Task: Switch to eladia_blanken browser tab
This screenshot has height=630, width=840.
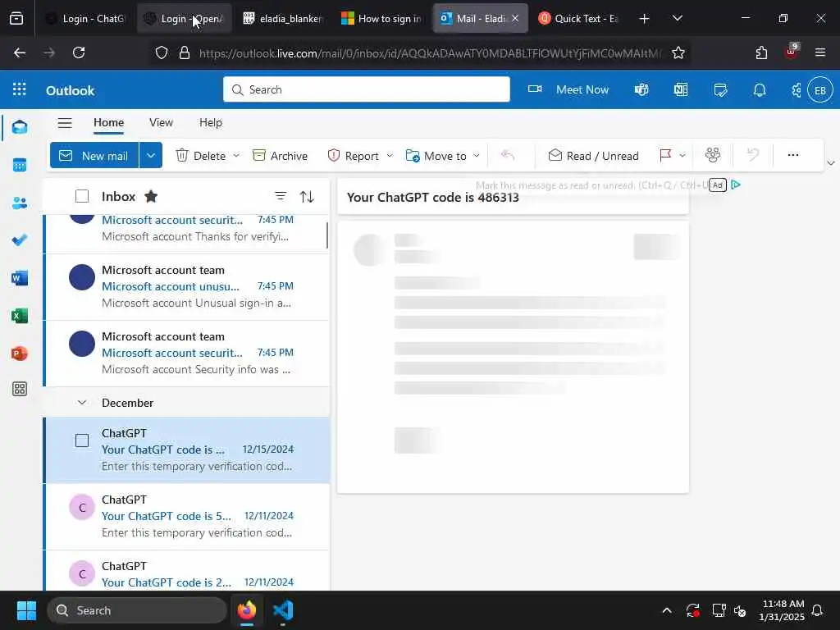Action: point(283,18)
